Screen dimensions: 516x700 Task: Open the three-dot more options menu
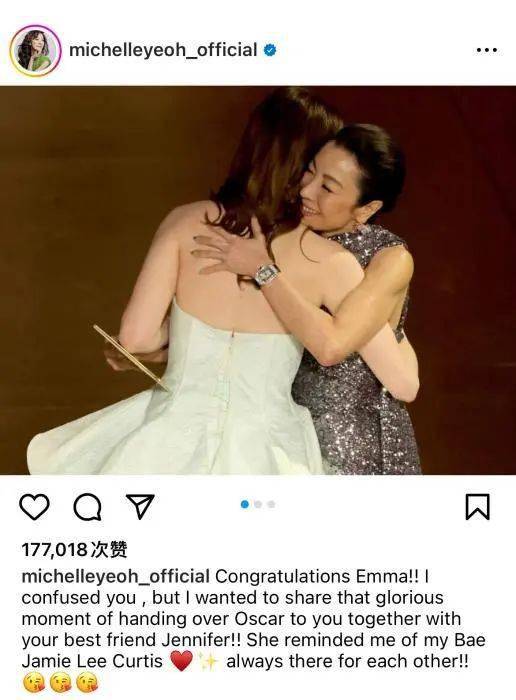click(487, 50)
